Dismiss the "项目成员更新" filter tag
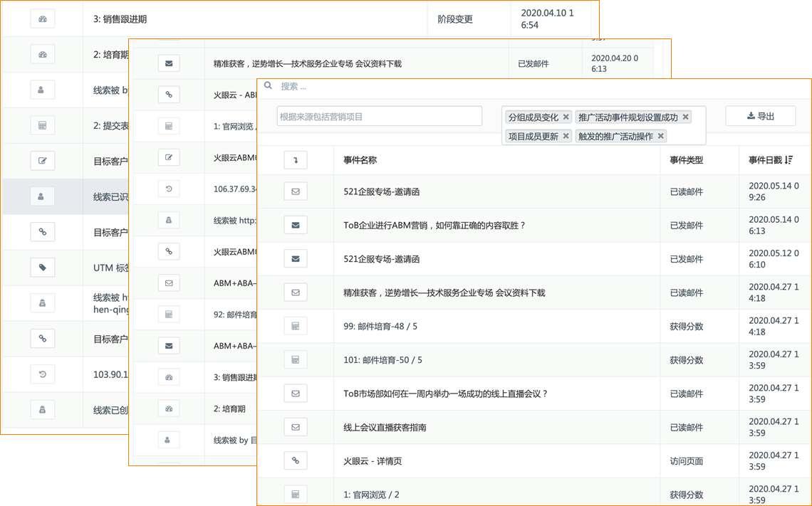The height and width of the screenshot is (506, 812). tap(566, 136)
